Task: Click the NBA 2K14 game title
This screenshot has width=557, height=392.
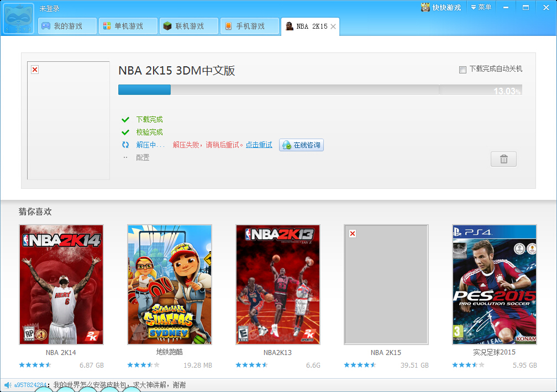Action: (x=61, y=353)
